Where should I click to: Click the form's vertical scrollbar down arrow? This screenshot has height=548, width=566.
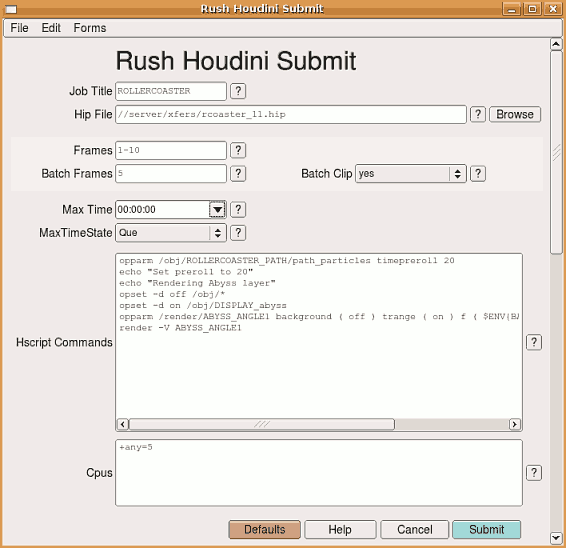tap(556, 538)
